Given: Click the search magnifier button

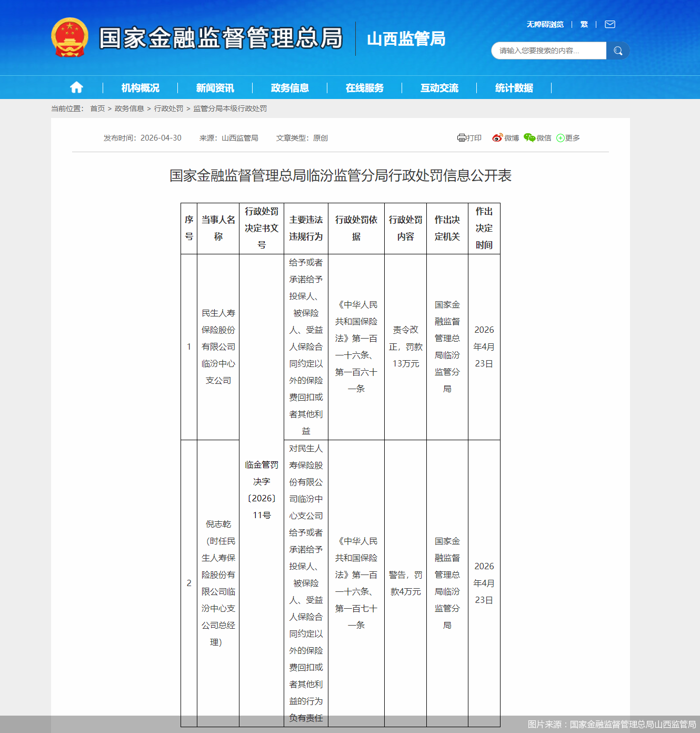Looking at the screenshot, I should click(618, 51).
